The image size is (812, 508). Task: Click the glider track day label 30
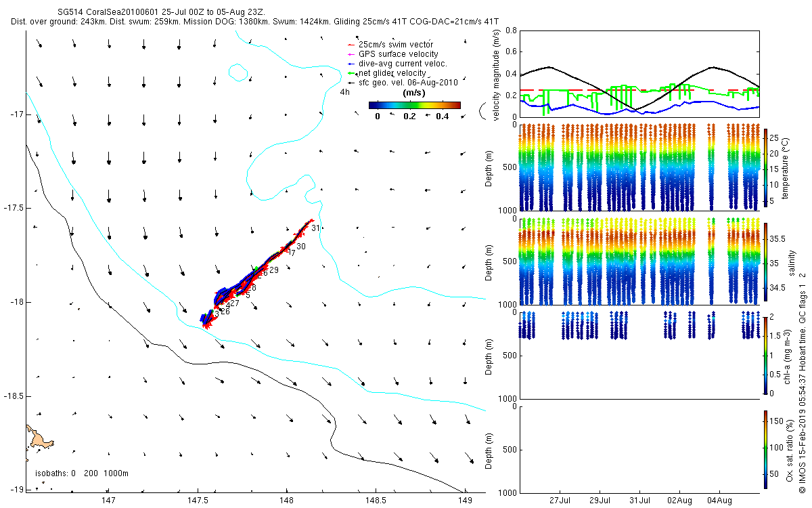coord(301,247)
